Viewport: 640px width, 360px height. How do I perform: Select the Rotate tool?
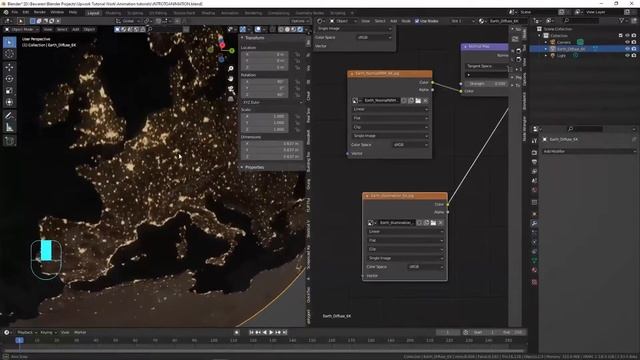(9, 79)
